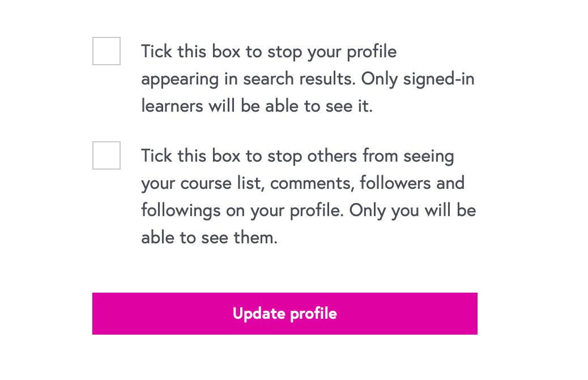Save changes with the pink Update profile button
Viewport: 588px width, 380px height.
coord(284,314)
